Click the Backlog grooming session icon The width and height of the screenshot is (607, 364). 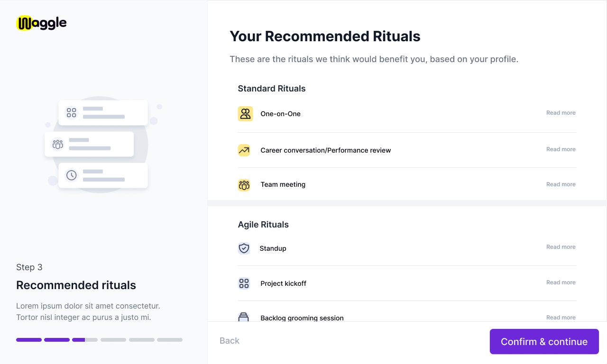[244, 317]
